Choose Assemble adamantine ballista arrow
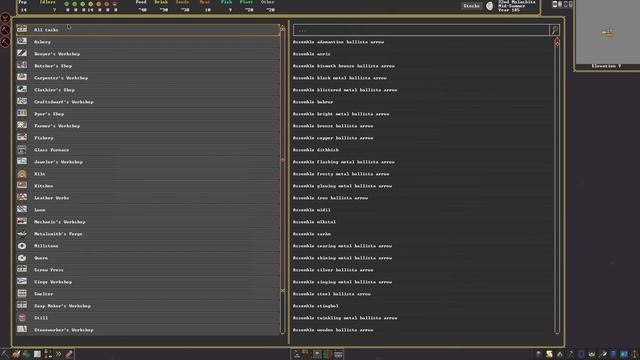This screenshot has height=360, width=640. click(338, 42)
